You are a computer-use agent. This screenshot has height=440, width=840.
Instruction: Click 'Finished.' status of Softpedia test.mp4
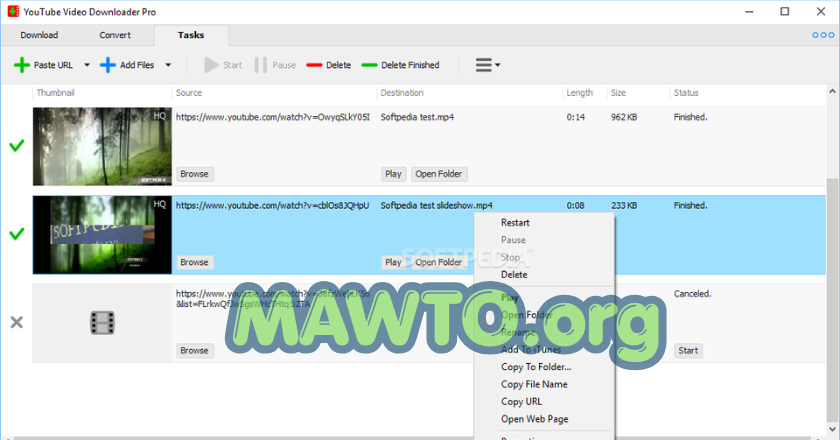point(691,117)
